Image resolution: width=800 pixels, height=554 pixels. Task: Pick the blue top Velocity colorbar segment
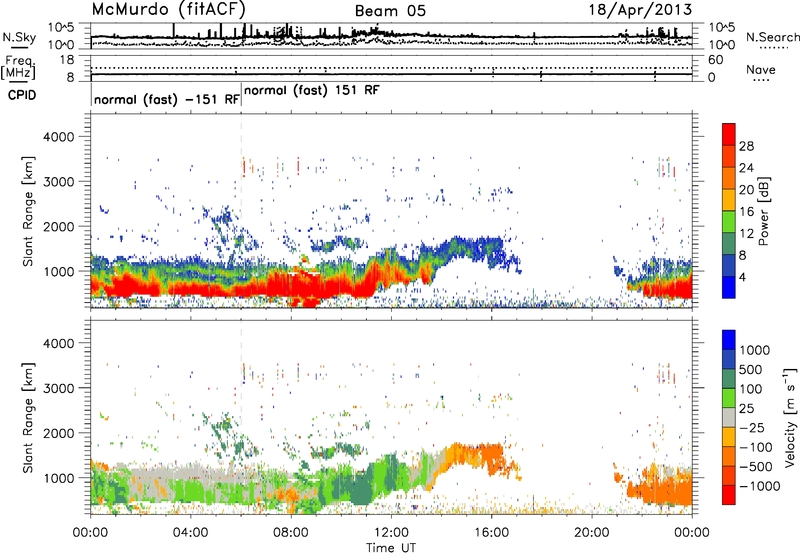coord(729,340)
